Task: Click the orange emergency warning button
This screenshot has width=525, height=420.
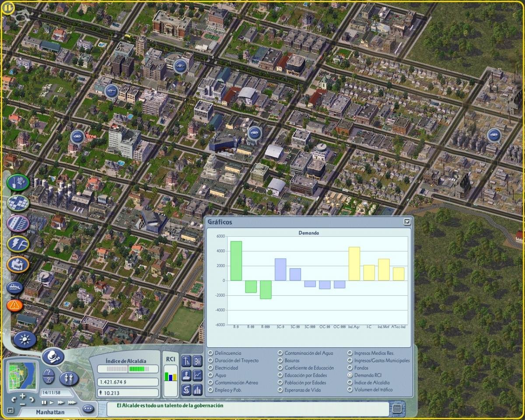Action: pyautogui.click(x=15, y=304)
